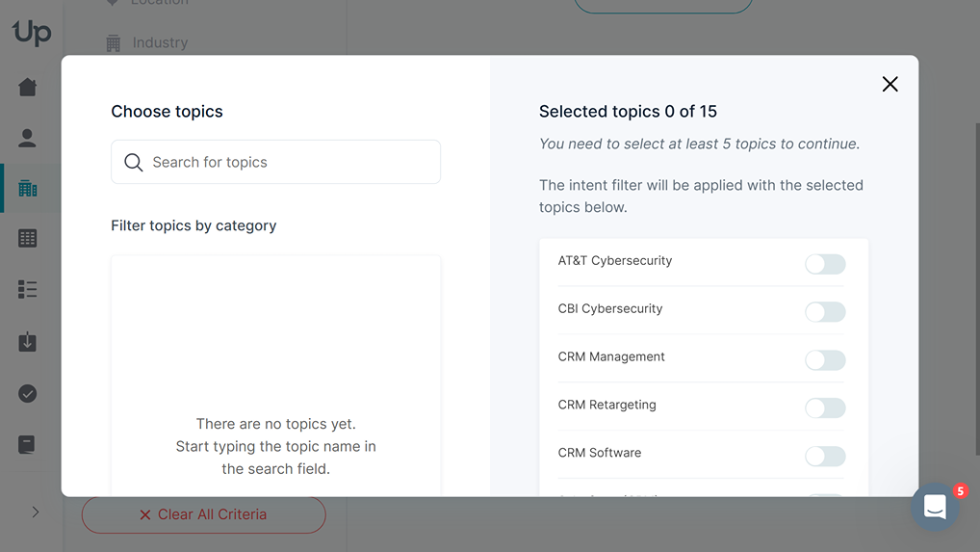This screenshot has height=552, width=980.
Task: Open the book sidebar icon
Action: pos(28,444)
